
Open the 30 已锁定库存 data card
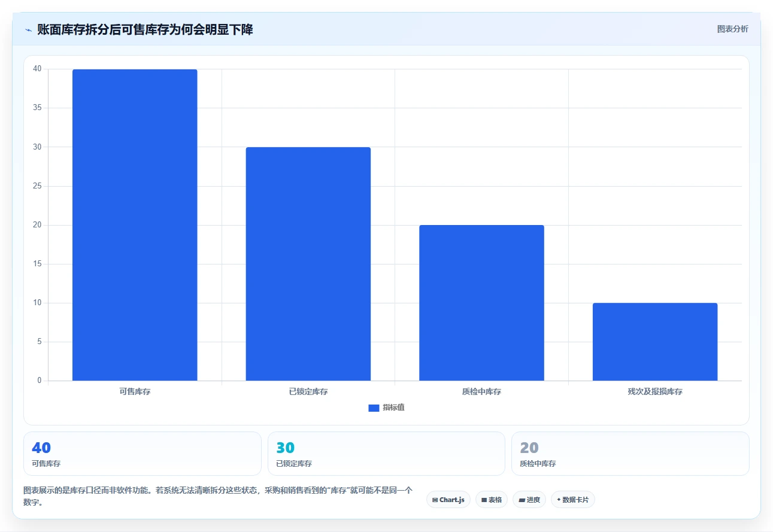click(x=386, y=454)
